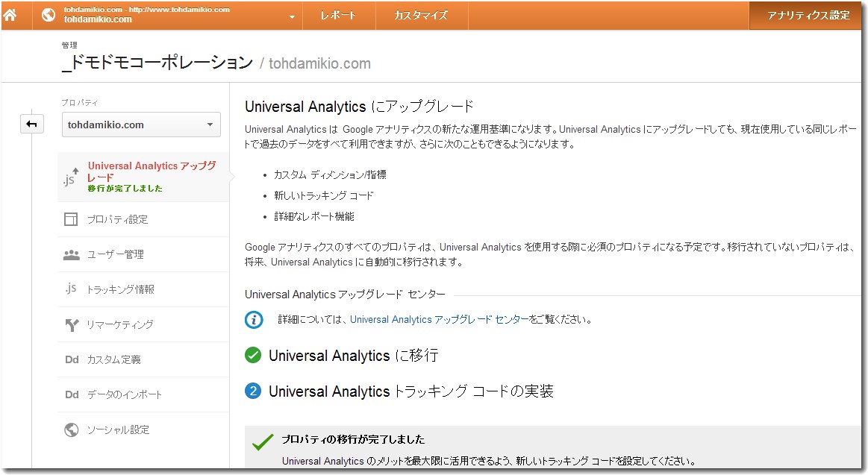Click the プロパティ設定 layout icon
This screenshot has width=868, height=475.
pyautogui.click(x=71, y=219)
